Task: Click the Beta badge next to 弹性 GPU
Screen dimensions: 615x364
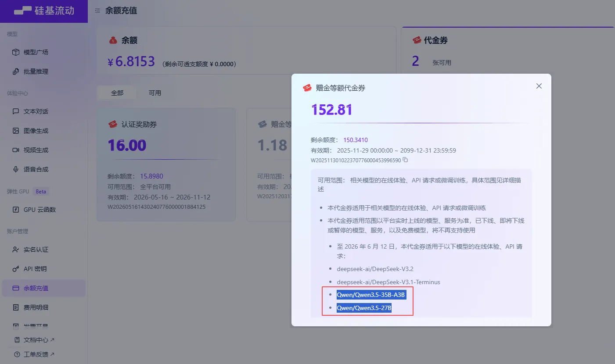Action: point(41,192)
